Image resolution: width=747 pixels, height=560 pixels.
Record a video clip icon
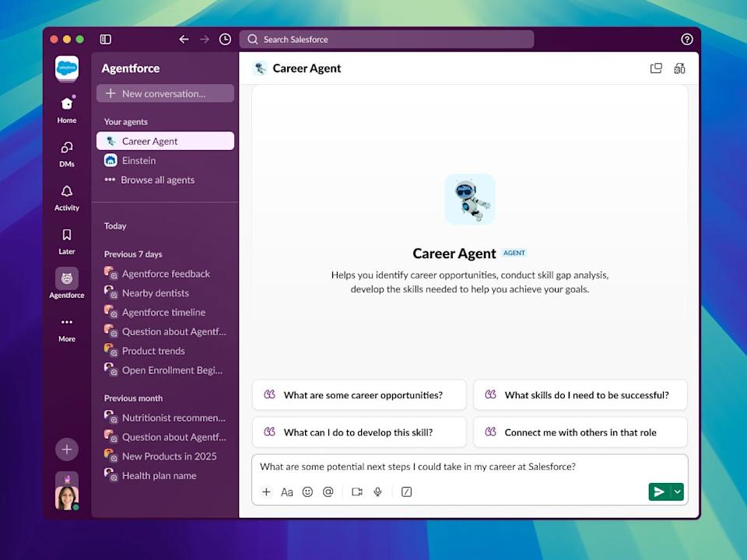(357, 492)
